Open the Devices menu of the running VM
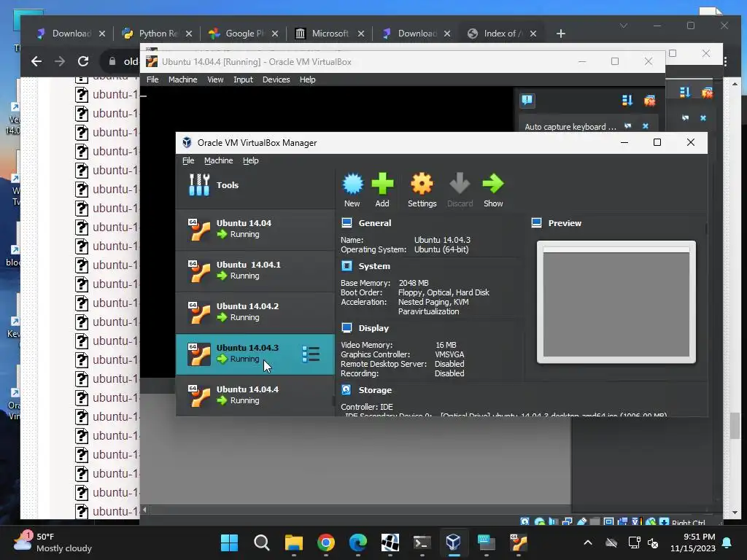This screenshot has height=560, width=747. [276, 79]
